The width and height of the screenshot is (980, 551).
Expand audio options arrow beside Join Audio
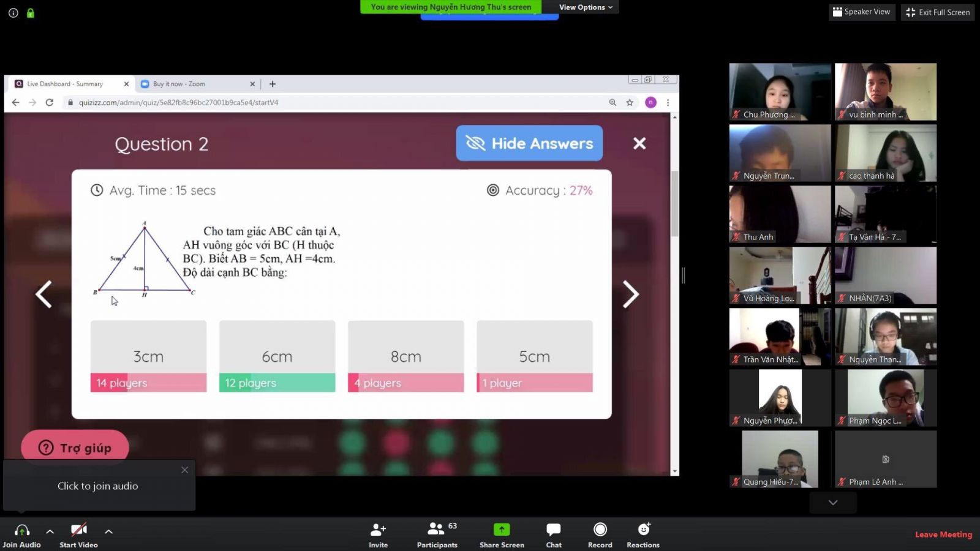point(50,531)
